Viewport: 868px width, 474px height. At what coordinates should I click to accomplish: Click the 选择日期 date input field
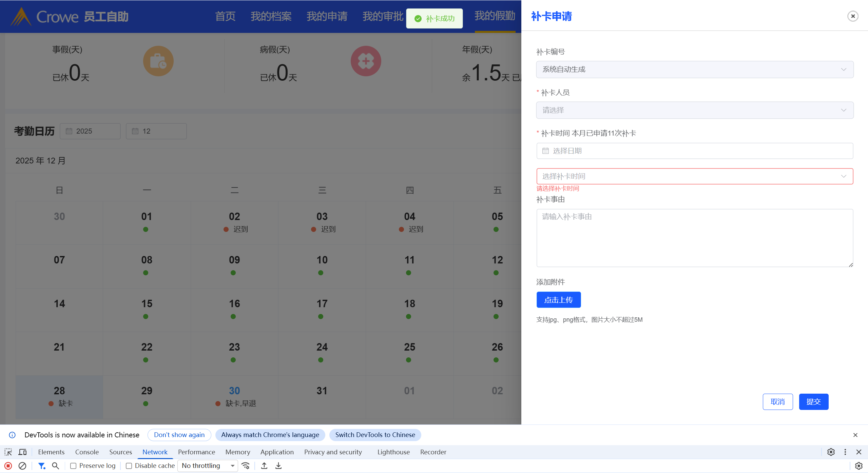694,151
